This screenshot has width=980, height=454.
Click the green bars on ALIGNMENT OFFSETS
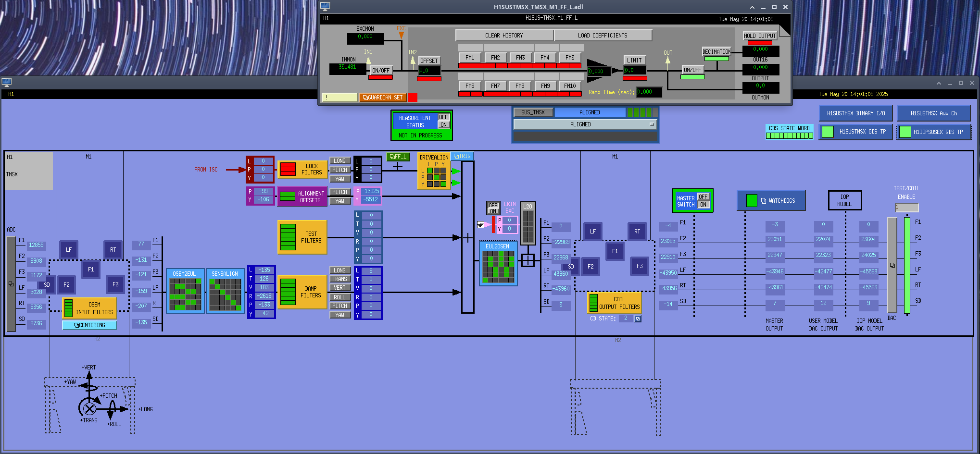click(288, 196)
